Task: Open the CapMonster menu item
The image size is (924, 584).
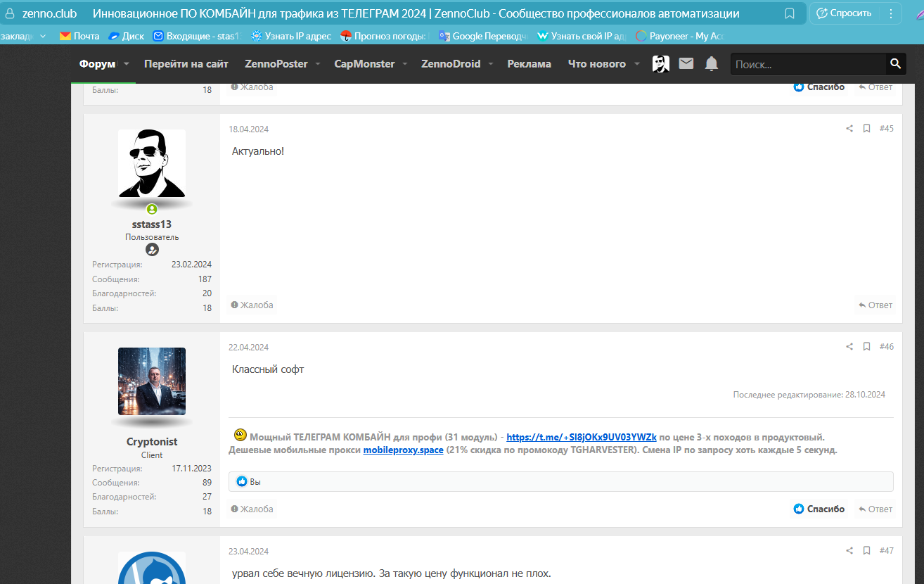Action: 364,64
